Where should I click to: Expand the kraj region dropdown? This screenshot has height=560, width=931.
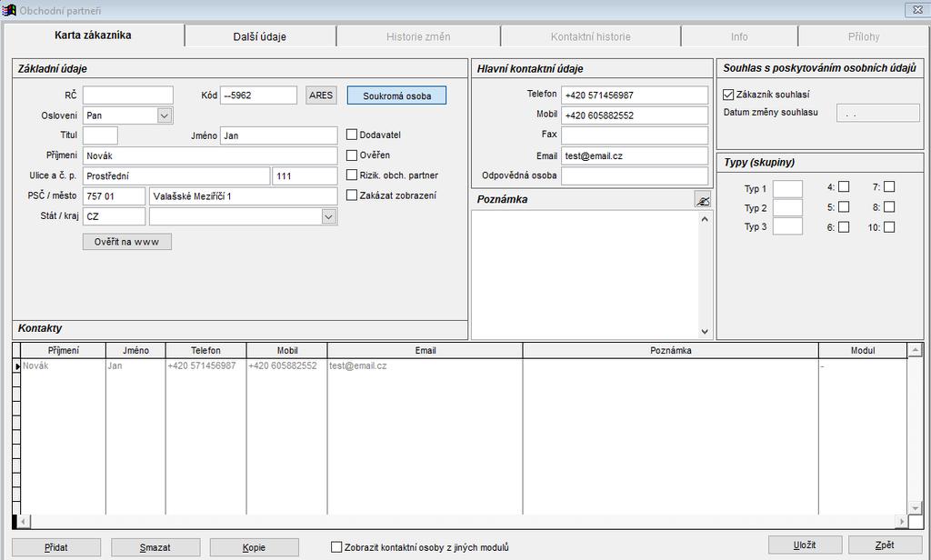point(329,216)
